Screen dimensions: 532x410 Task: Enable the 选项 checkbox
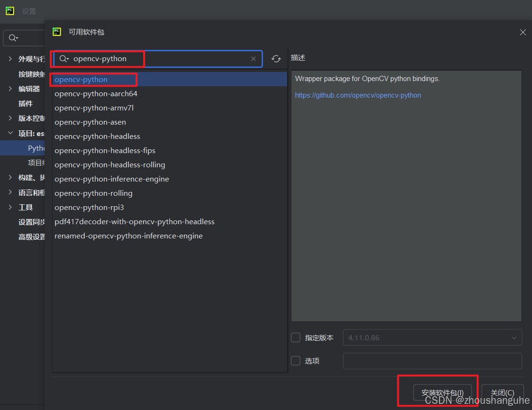click(x=296, y=360)
